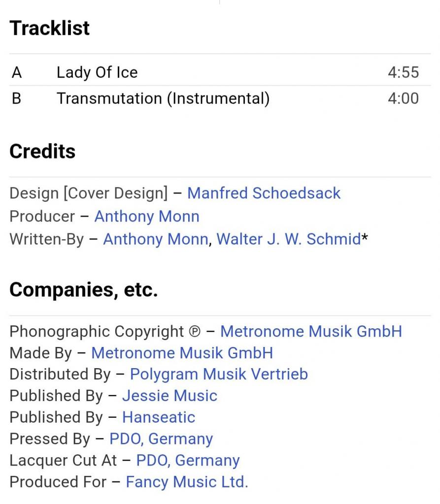This screenshot has width=440, height=504.
Task: Click the 4:55 track duration
Action: [x=403, y=72]
